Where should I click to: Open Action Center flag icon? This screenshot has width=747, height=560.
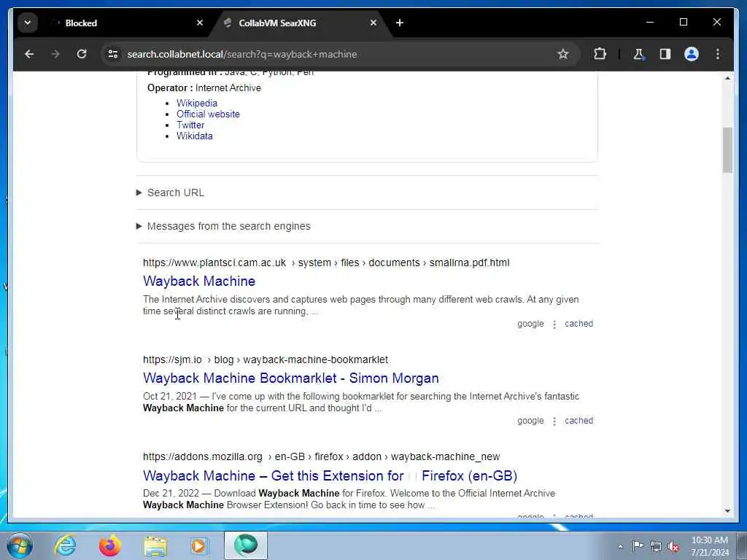(638, 546)
